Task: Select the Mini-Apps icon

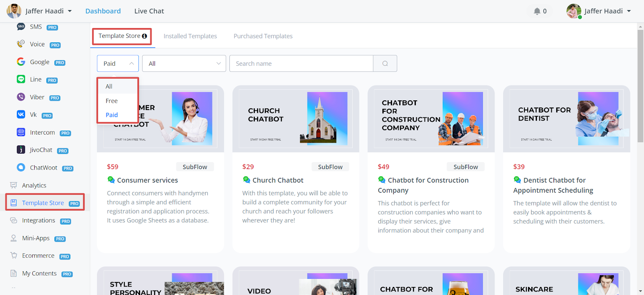Action: 14,238
